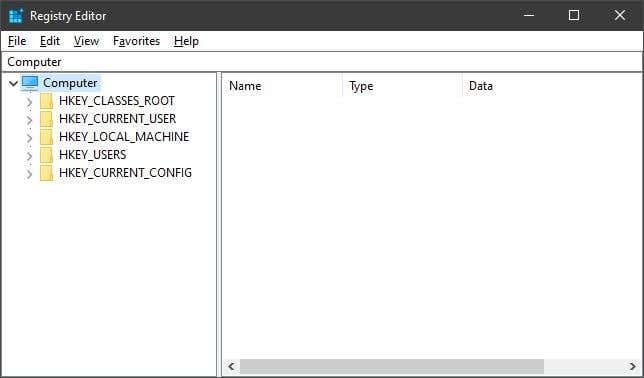This screenshot has width=644, height=378.
Task: Expand HKEY_CURRENT_USER key
Action: click(29, 120)
